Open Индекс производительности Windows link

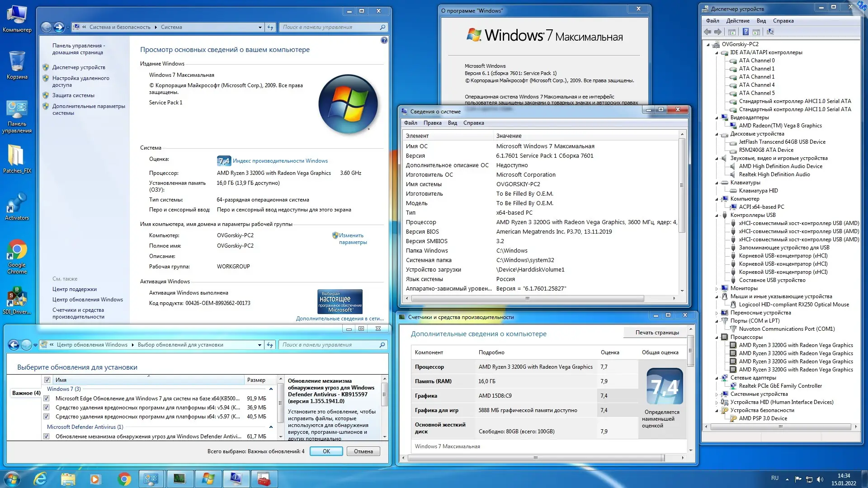click(280, 161)
